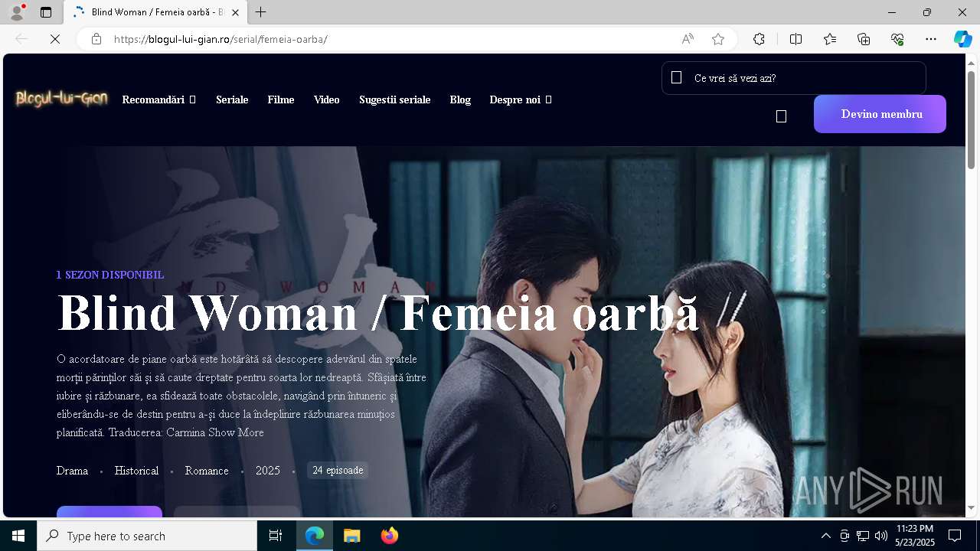Open the Edge profile icon
This screenshot has width=980, height=551.
click(17, 12)
